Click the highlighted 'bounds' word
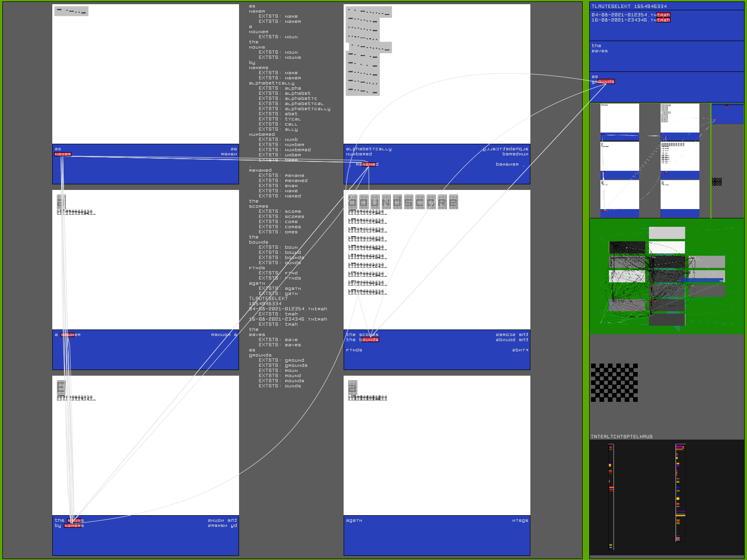The height and width of the screenshot is (560, 747). click(369, 340)
